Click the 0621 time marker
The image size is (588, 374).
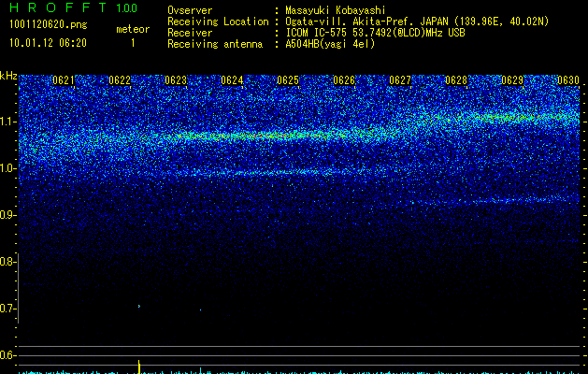tap(64, 80)
